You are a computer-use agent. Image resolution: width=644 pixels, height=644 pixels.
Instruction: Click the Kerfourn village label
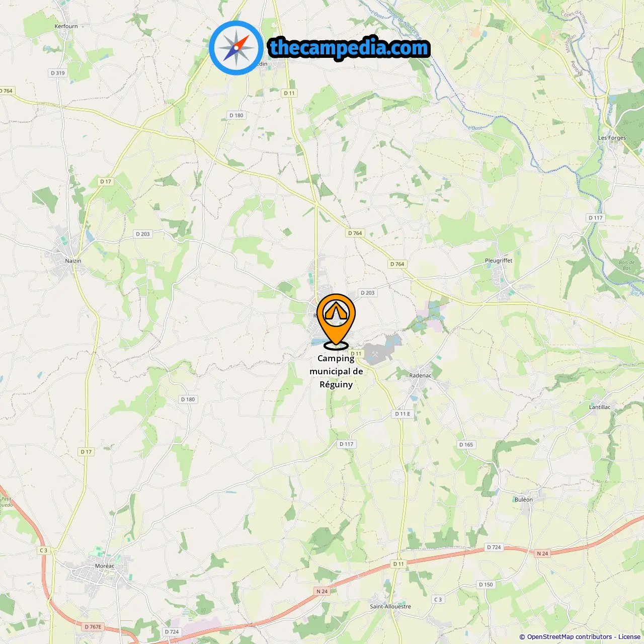tap(66, 26)
